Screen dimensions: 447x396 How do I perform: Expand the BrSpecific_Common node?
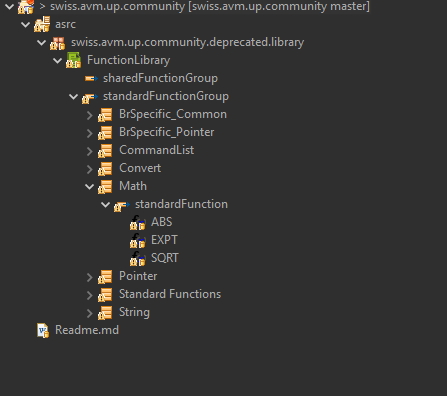click(x=89, y=115)
